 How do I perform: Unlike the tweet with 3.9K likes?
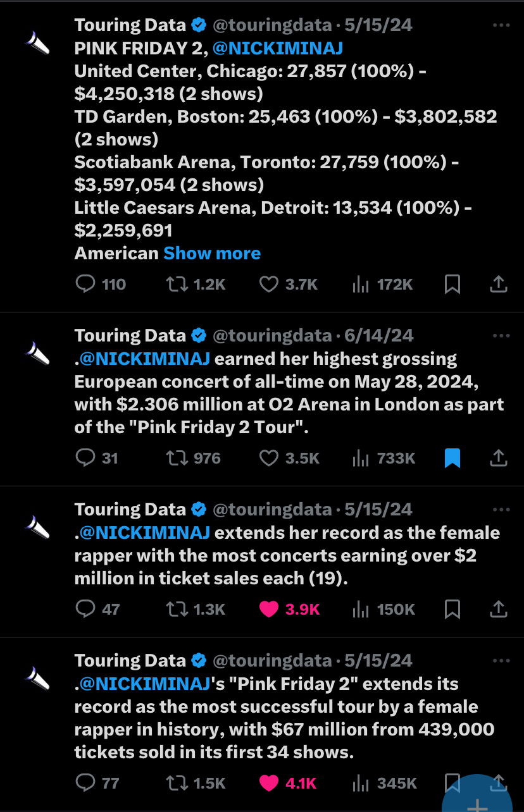[290, 609]
